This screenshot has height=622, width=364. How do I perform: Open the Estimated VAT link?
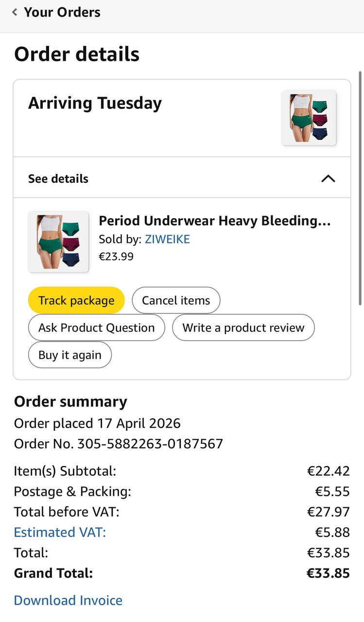[60, 532]
